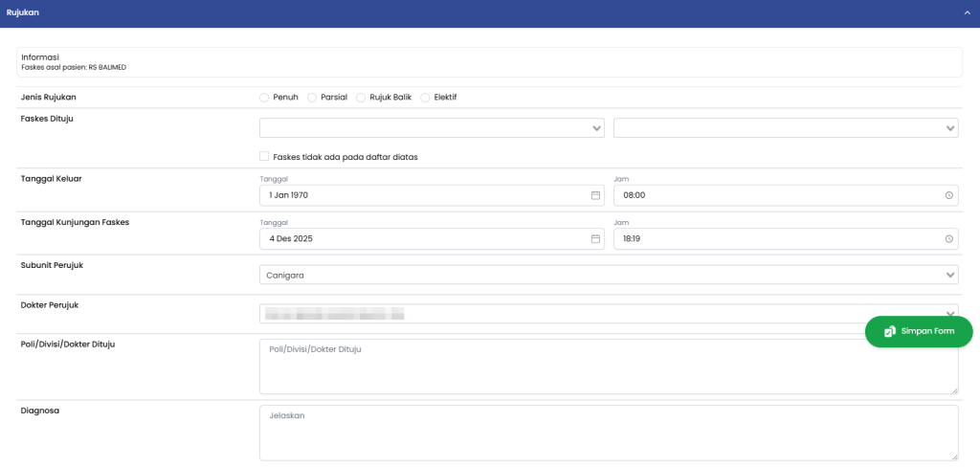Viewport: 980px width, 467px height.
Task: Click the 4 Des 2025 date field
Action: point(421,239)
